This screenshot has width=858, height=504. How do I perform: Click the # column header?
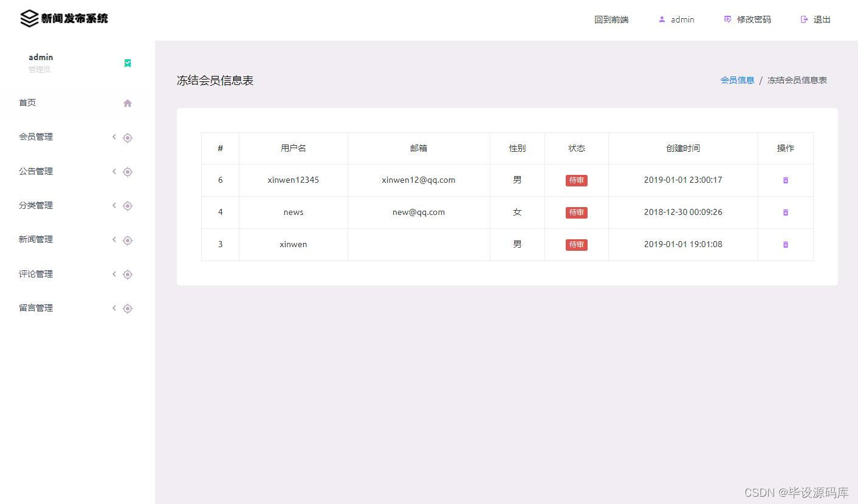220,148
